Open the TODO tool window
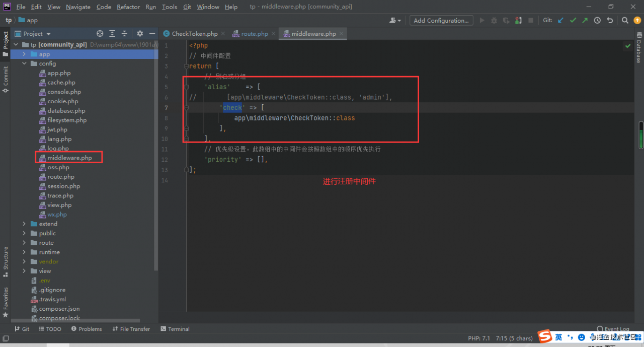Image resolution: width=644 pixels, height=347 pixels. tap(49, 329)
